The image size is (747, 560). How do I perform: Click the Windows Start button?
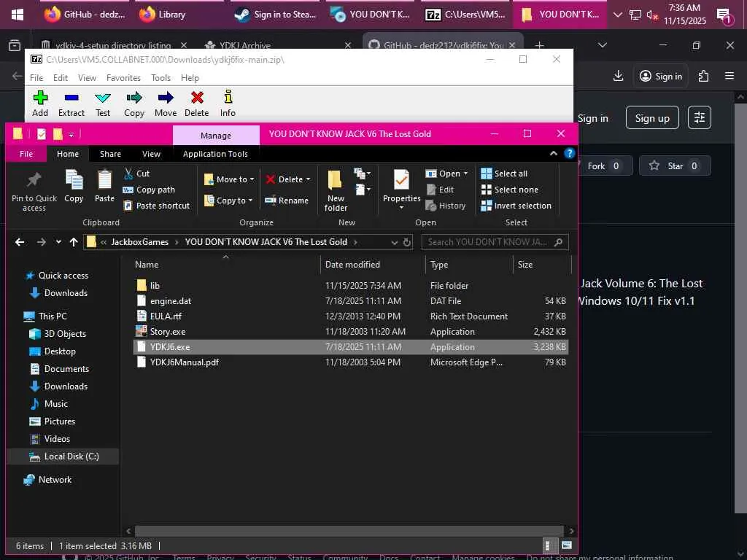point(18,15)
